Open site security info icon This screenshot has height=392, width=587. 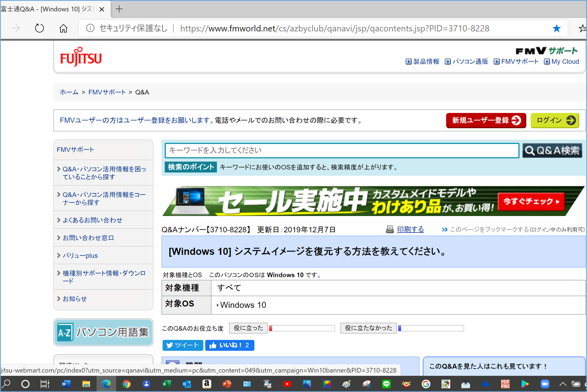point(90,28)
